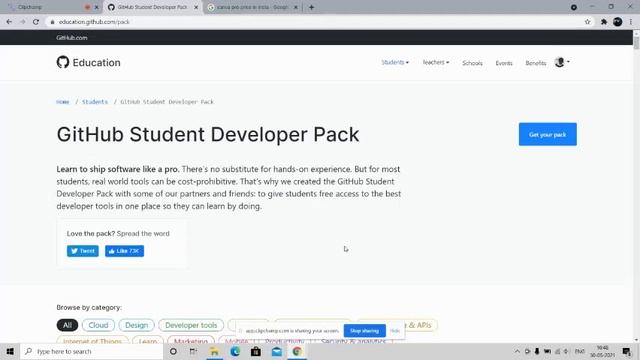Click the Windows taskbar search box
Viewport: 640px width, 360px height.
(x=91, y=351)
